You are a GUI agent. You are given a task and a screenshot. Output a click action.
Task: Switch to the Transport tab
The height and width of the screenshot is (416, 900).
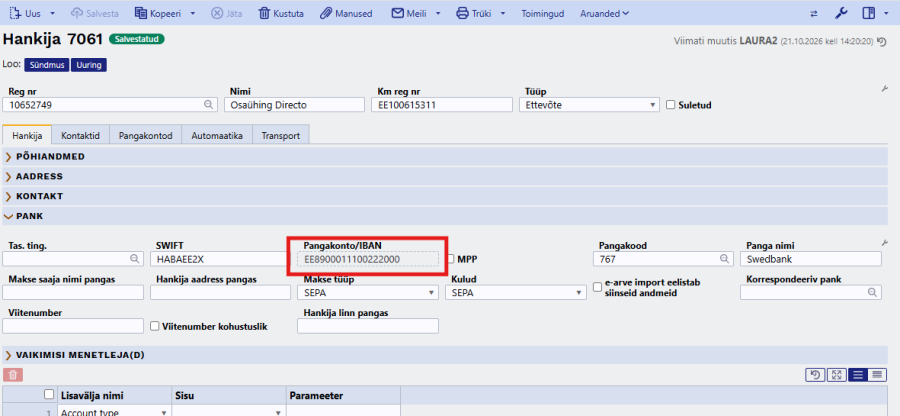click(x=281, y=136)
